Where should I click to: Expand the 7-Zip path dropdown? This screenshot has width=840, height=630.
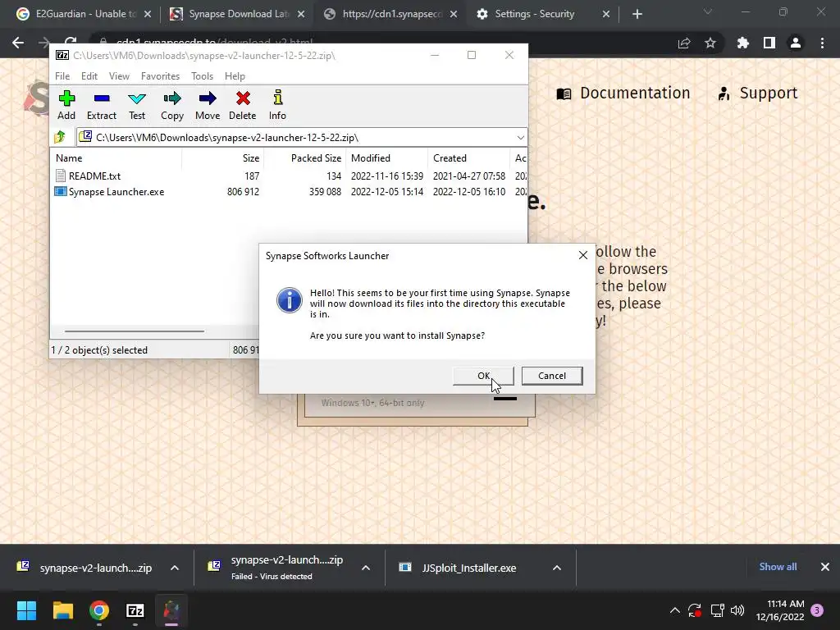[520, 138]
